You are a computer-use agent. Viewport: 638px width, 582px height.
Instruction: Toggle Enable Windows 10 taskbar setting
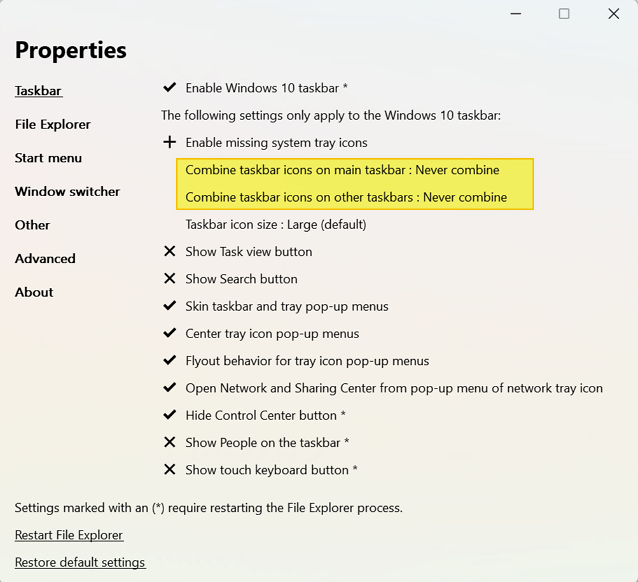[x=255, y=88]
